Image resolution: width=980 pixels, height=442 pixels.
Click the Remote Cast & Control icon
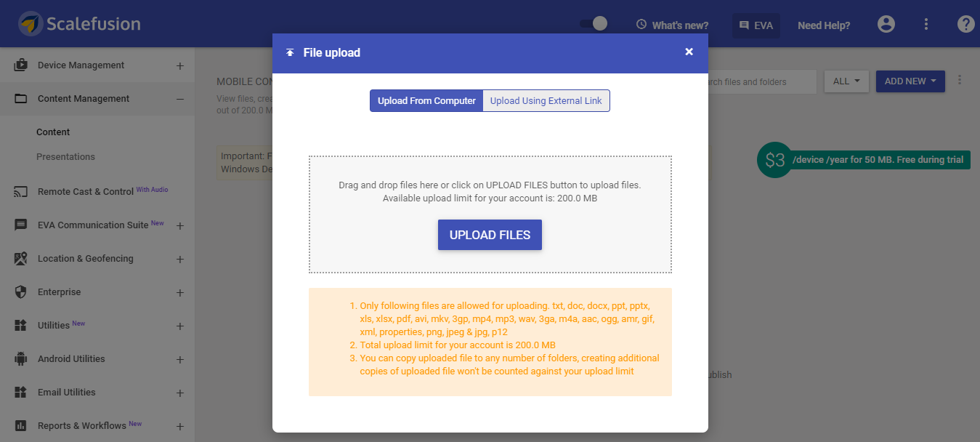(x=21, y=192)
